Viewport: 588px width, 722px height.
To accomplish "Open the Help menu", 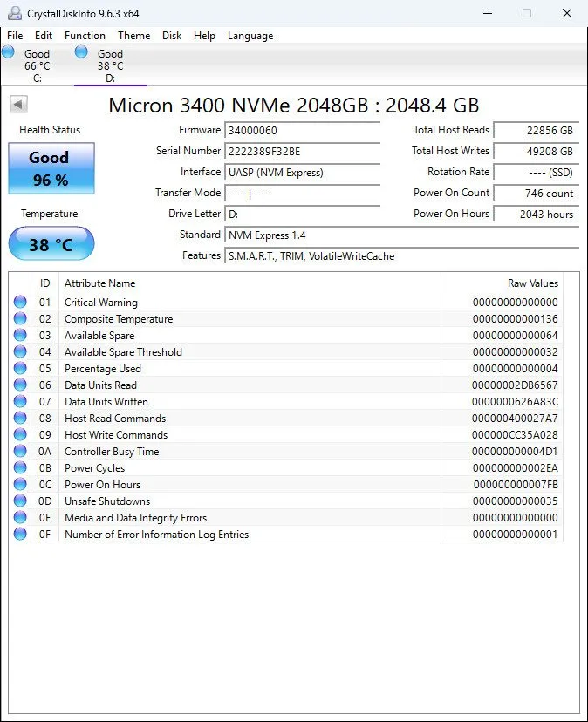I will [204, 36].
